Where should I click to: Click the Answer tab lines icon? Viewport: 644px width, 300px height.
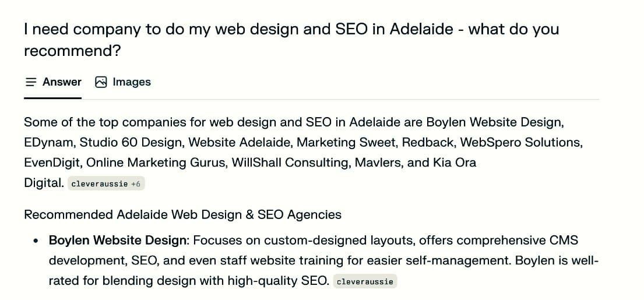pos(31,82)
